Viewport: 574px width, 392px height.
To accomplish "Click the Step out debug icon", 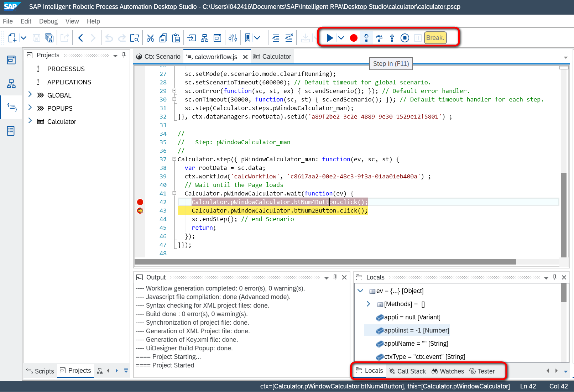I will point(392,38).
